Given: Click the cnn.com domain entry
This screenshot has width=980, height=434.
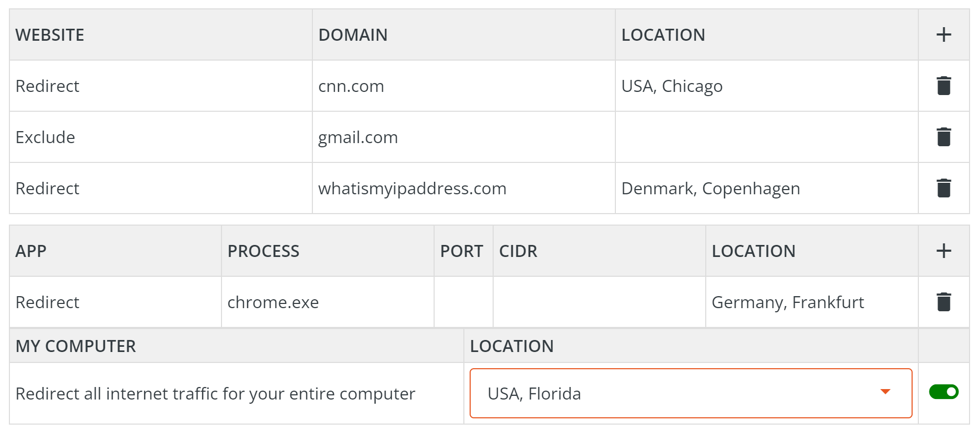Looking at the screenshot, I should point(351,85).
